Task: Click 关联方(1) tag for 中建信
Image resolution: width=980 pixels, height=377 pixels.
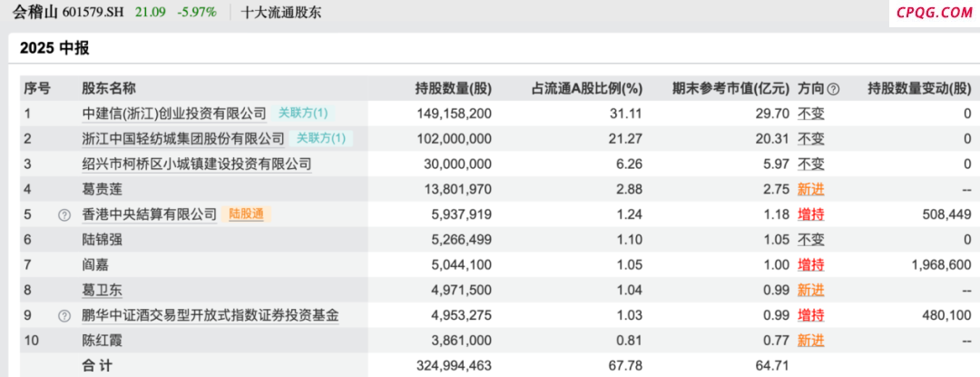Action: point(303,114)
